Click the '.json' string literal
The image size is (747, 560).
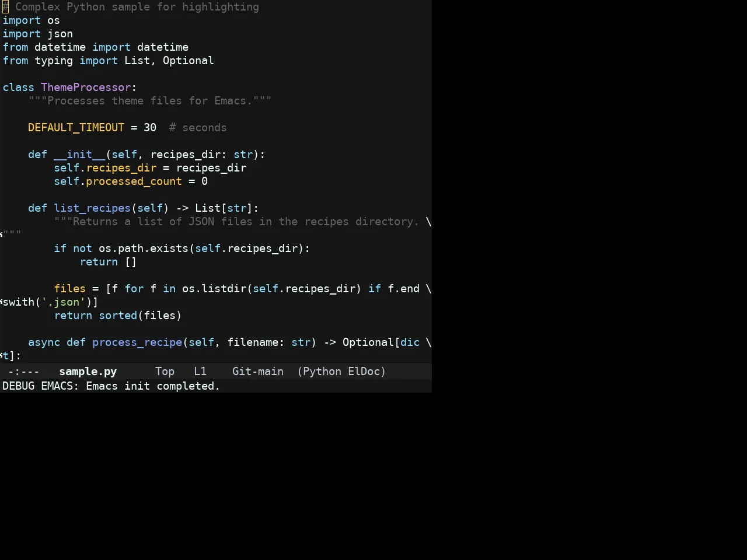pyautogui.click(x=63, y=302)
